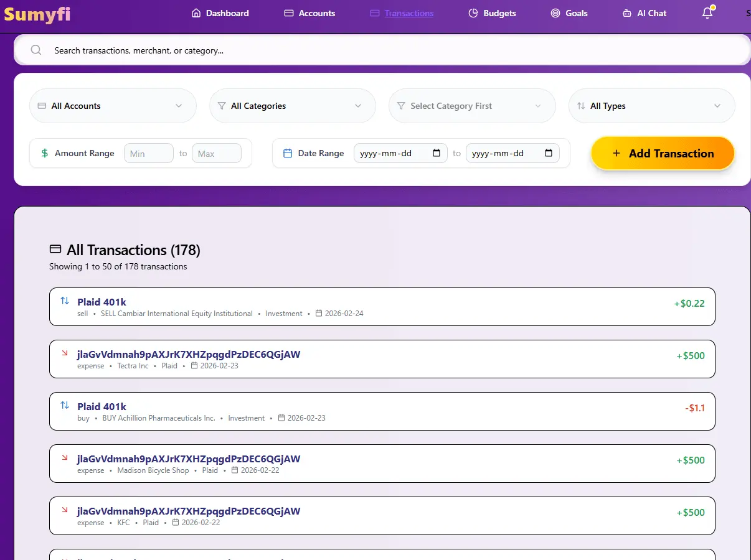Viewport: 751px width, 560px height.
Task: Click the start date input field
Action: click(400, 153)
